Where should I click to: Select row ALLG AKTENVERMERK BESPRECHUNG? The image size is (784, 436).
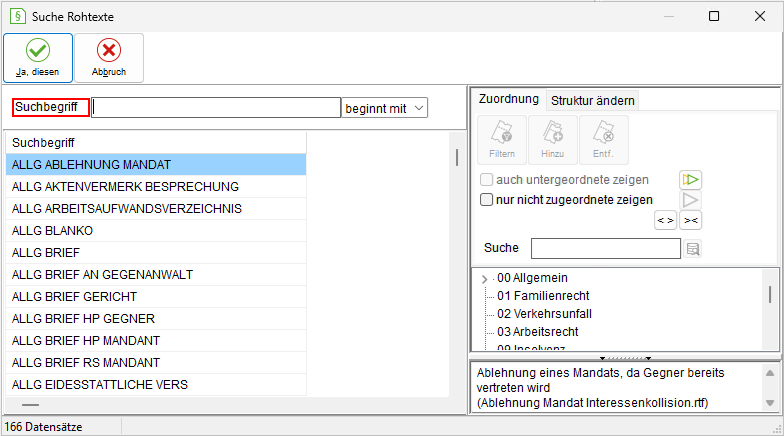[x=156, y=186]
